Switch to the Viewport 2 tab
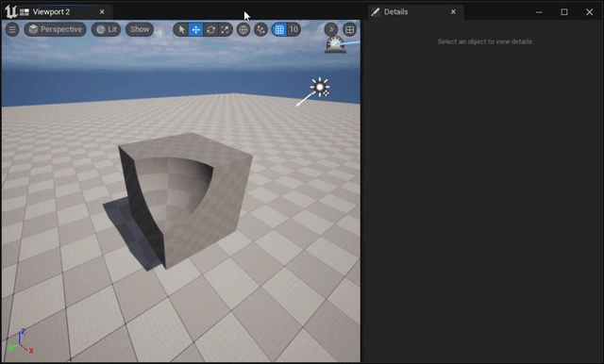This screenshot has height=364, width=604. 51,12
